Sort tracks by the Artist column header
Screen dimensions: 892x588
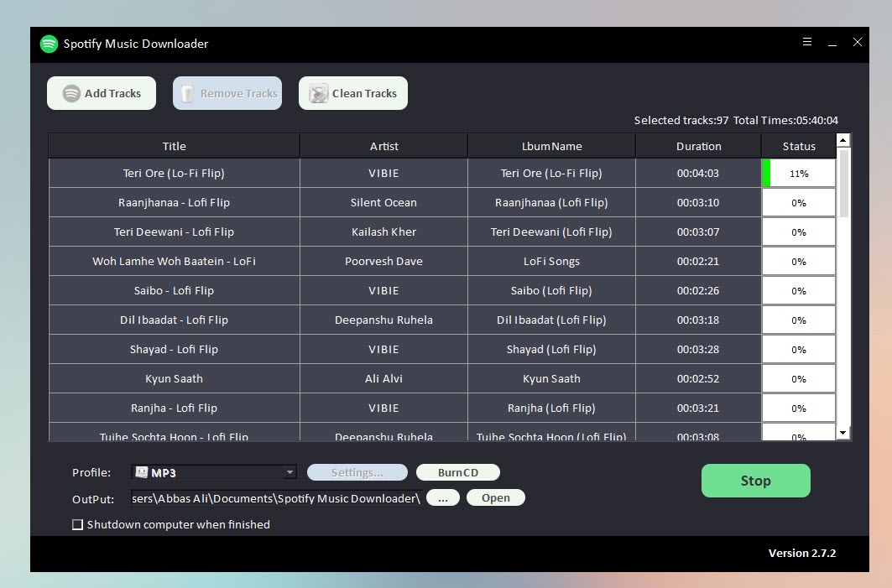point(384,146)
